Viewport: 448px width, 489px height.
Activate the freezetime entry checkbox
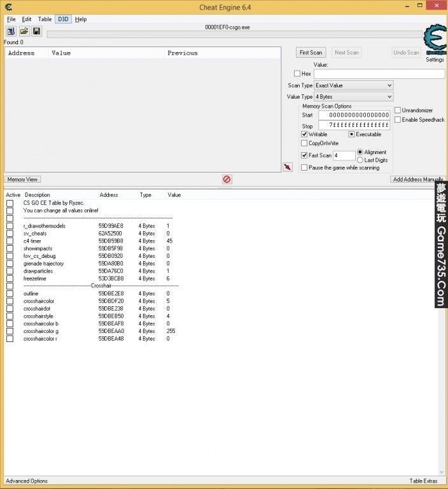(10, 278)
